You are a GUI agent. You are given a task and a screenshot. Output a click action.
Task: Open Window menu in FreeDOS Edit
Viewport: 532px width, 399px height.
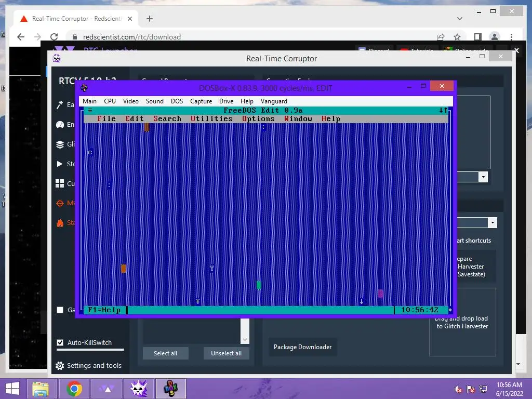click(x=298, y=119)
